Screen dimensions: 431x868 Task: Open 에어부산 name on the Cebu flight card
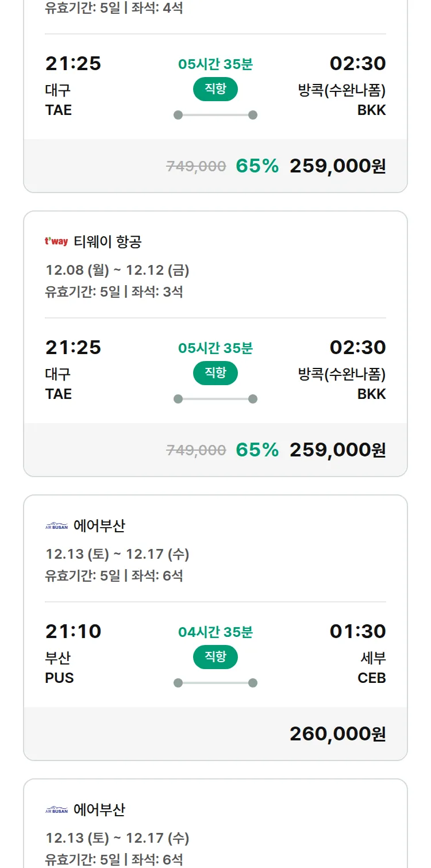[x=99, y=525]
